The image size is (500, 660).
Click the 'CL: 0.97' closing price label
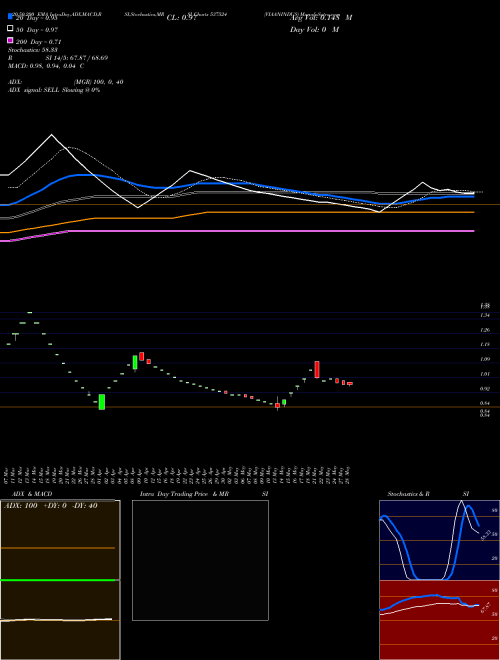click(x=181, y=18)
